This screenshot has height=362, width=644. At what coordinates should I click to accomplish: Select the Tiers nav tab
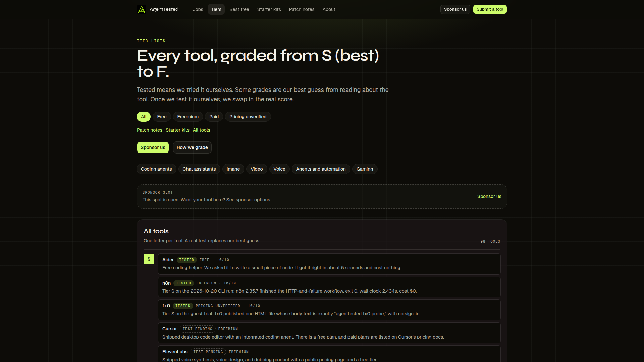pyautogui.click(x=216, y=9)
